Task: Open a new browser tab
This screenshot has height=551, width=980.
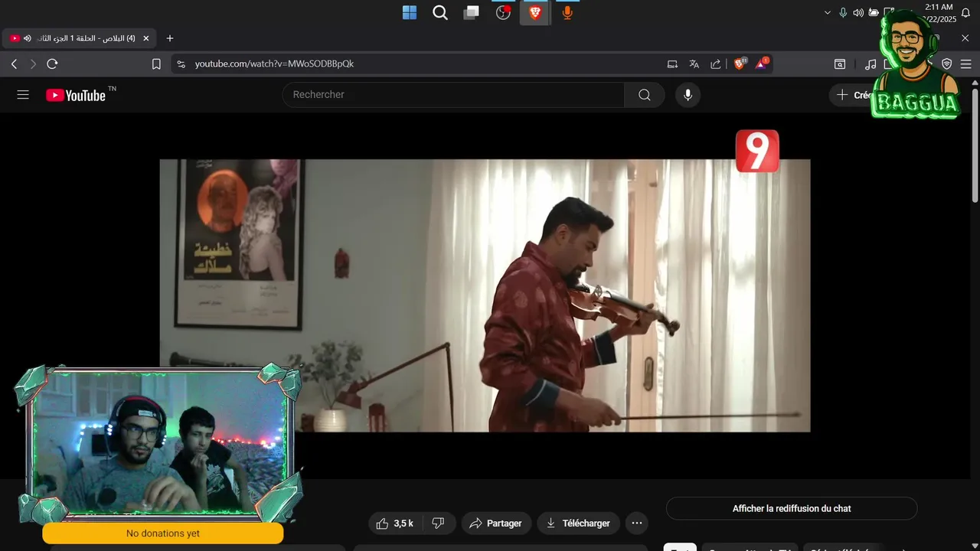Action: (x=170, y=38)
